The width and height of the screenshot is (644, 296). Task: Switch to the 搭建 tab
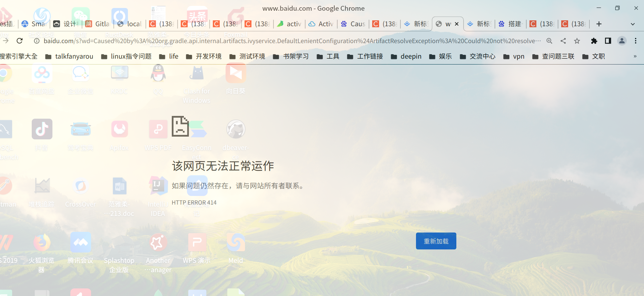pos(511,24)
